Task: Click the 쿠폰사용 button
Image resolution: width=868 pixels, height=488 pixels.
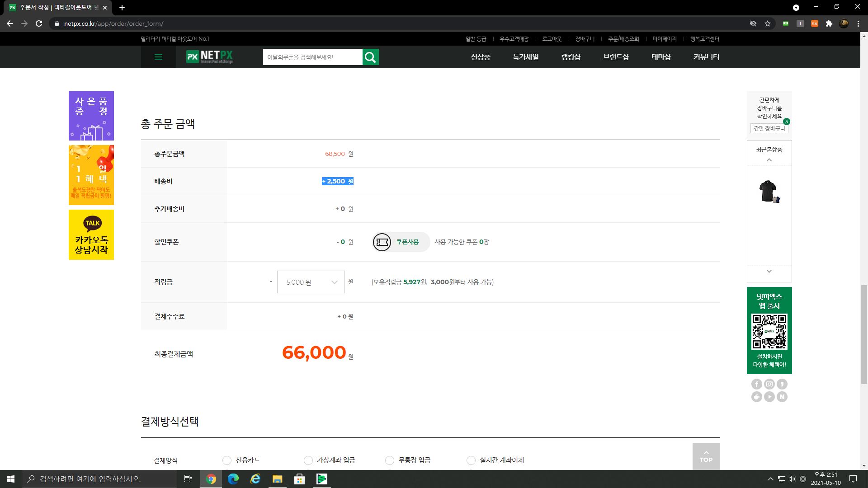Action: coord(401,242)
